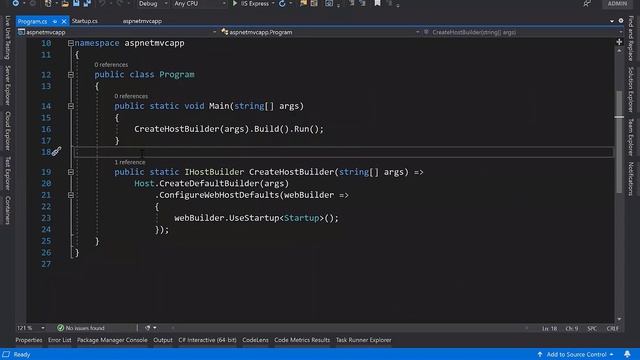Screen dimensions: 640x360
Task: Click the notifications bell in status bar
Action: [x=627, y=354]
